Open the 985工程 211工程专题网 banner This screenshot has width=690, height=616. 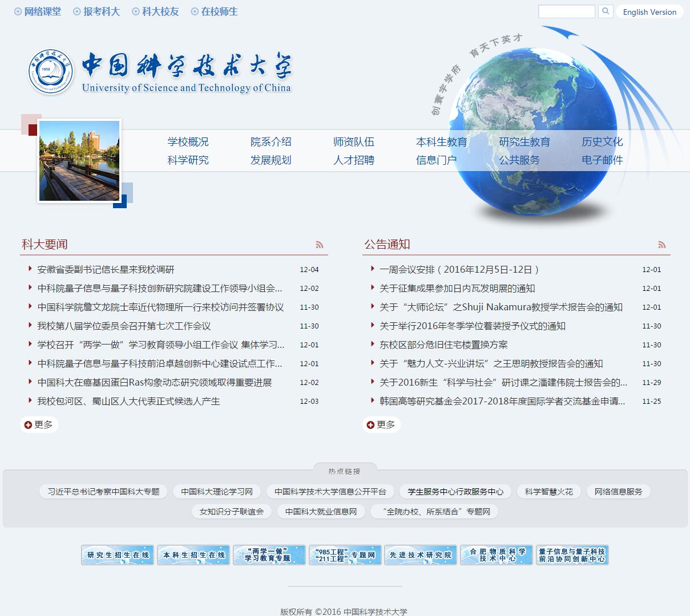coord(345,555)
